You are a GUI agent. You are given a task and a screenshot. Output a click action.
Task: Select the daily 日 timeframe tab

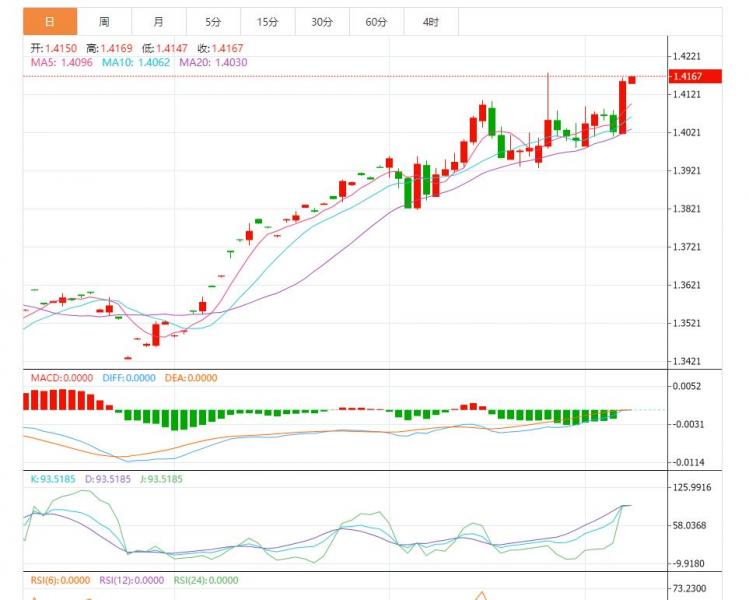click(x=50, y=22)
